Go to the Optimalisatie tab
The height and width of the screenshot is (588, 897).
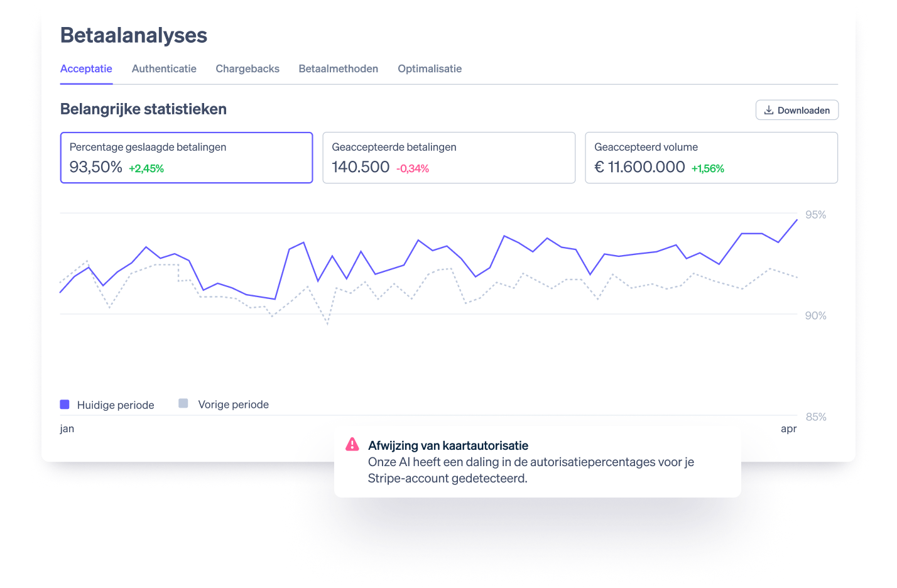coord(430,69)
